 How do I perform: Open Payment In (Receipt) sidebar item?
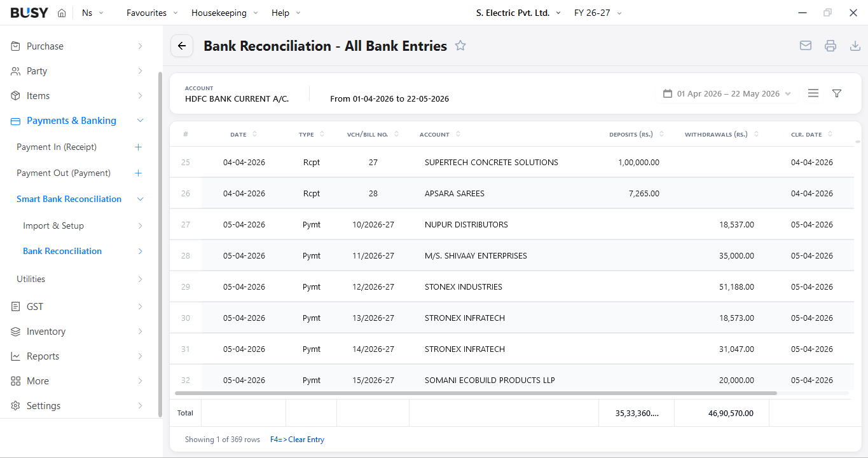point(57,147)
